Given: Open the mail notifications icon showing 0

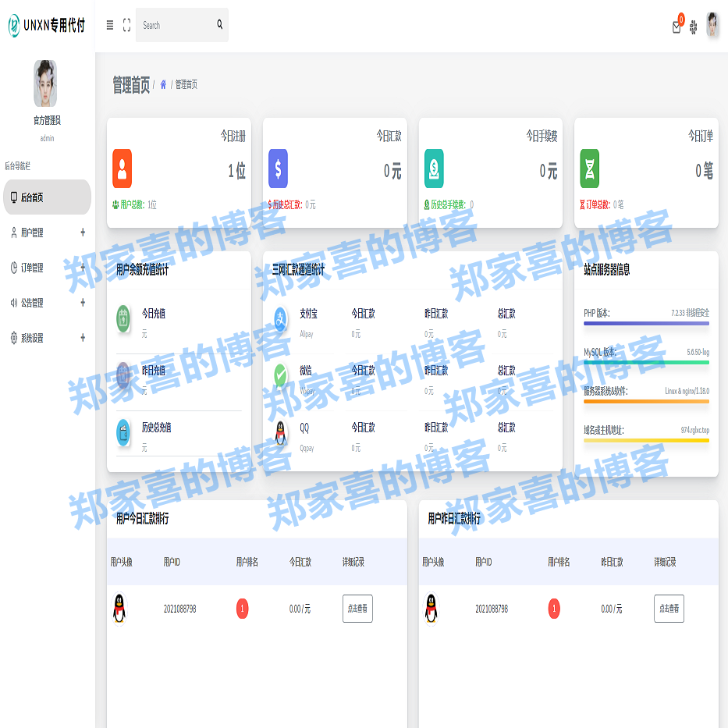Looking at the screenshot, I should (676, 26).
